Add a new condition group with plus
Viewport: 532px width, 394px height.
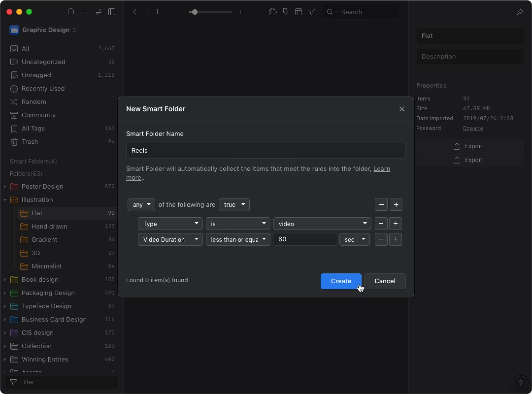396,205
